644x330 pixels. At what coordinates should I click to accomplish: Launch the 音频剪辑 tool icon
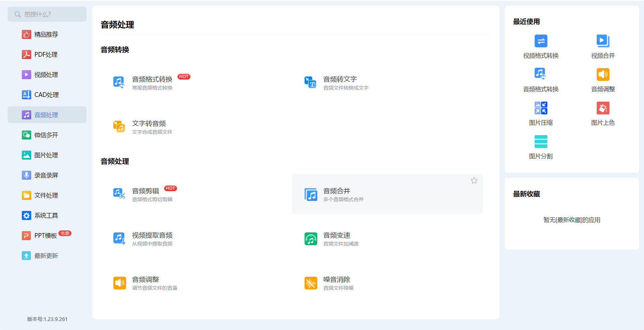point(119,194)
